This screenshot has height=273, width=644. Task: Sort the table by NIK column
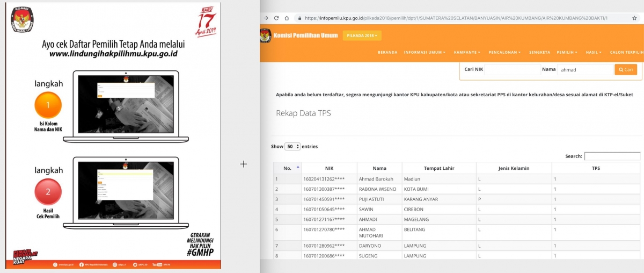pos(329,168)
